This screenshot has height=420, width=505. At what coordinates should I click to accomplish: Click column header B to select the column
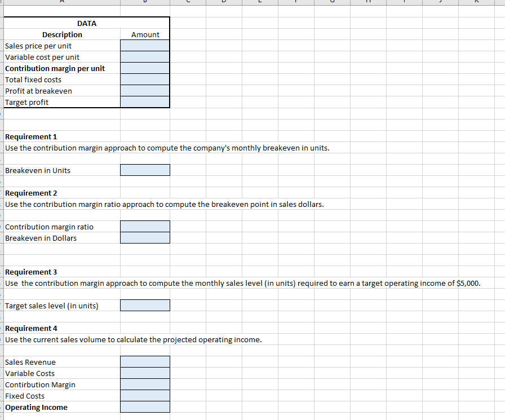[x=144, y=2]
